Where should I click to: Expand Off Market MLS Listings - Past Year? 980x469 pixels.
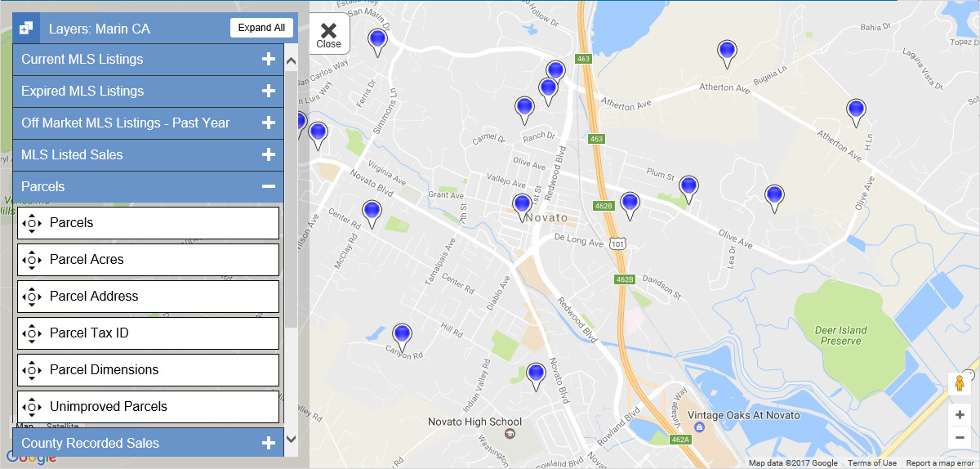[268, 123]
